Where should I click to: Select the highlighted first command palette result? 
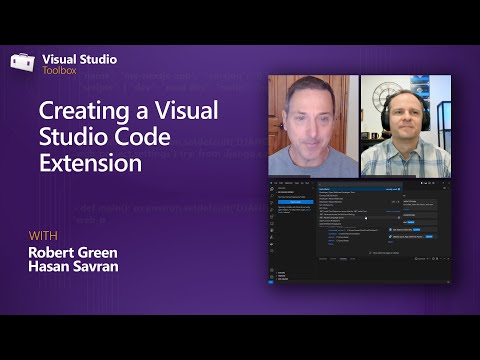click(x=360, y=189)
